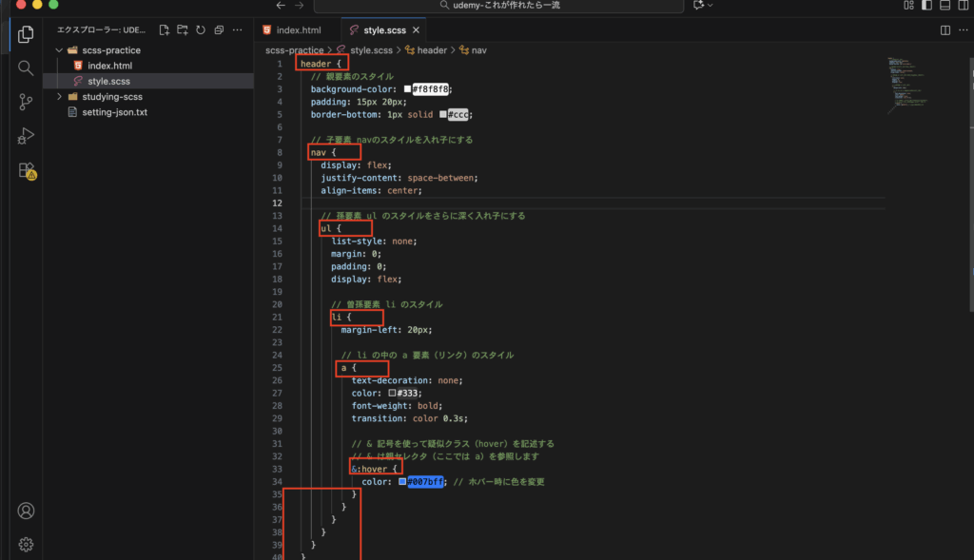Click the New Folder icon in Explorer

point(183,30)
